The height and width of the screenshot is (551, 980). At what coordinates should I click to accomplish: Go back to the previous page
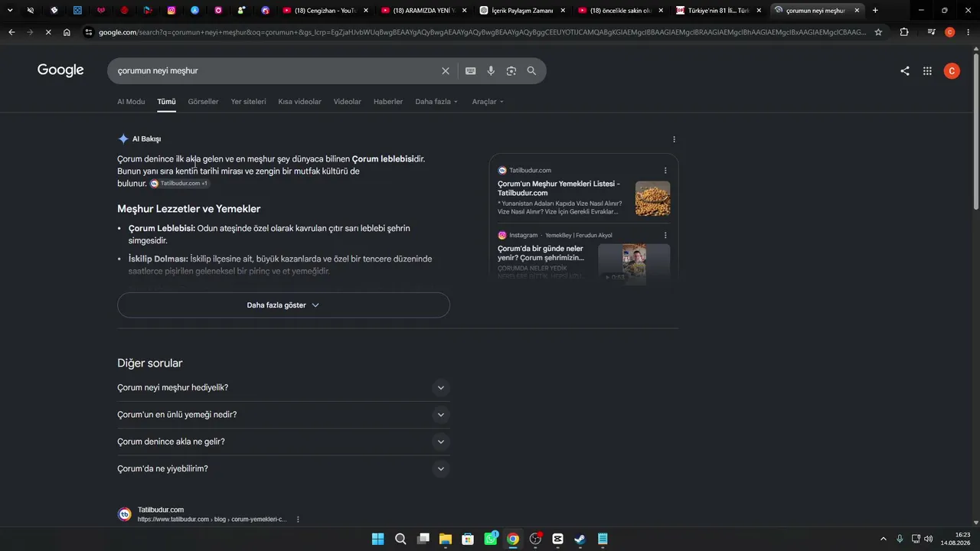[11, 32]
